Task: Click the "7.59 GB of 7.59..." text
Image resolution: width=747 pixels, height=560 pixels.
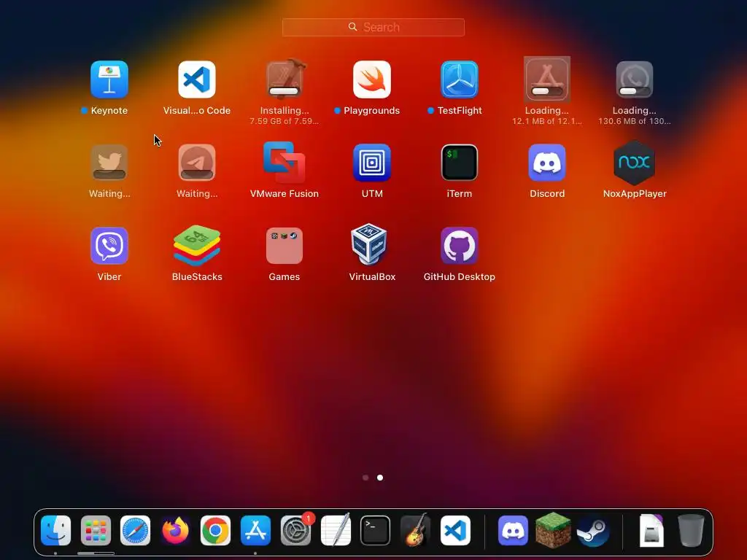Action: coord(285,122)
